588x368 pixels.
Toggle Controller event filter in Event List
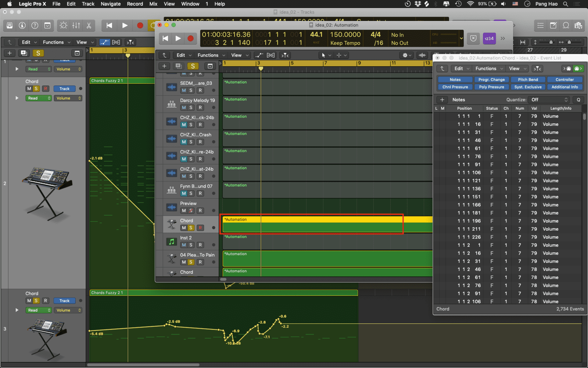[x=564, y=79]
